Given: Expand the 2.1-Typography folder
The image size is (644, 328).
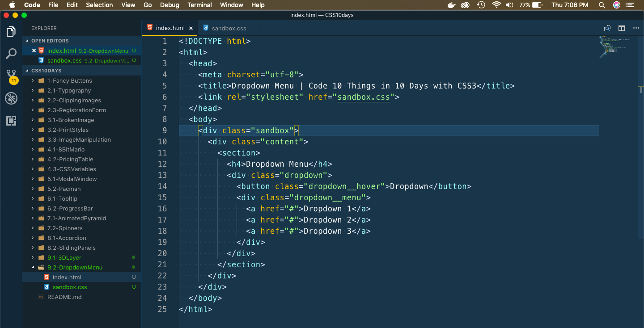Looking at the screenshot, I should 82,90.
